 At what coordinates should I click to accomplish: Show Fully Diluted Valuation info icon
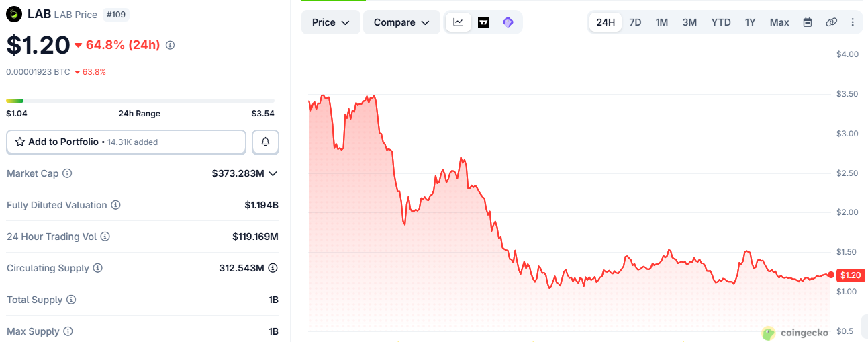point(115,205)
